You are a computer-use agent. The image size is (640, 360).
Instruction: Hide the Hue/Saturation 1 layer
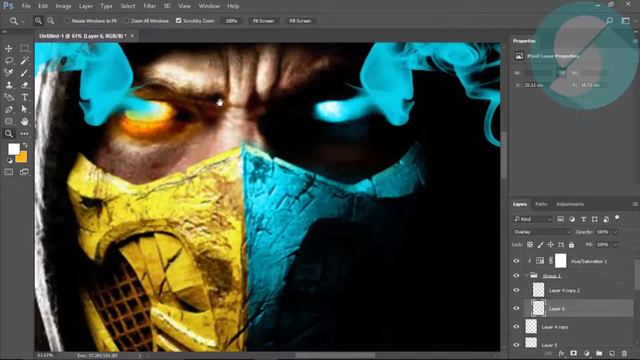pos(516,261)
